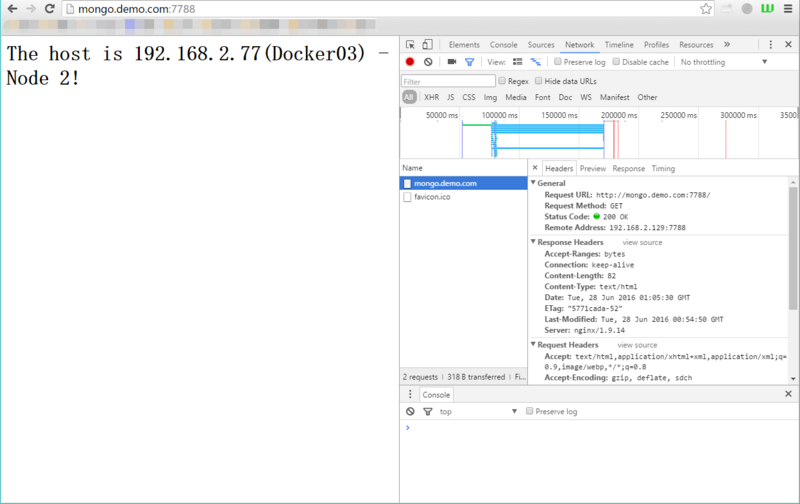Stop recording network log
Screen dimensions: 800x504
pos(410,62)
